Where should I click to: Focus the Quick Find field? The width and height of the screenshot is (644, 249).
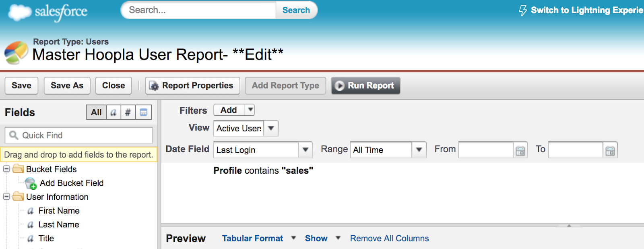point(79,135)
